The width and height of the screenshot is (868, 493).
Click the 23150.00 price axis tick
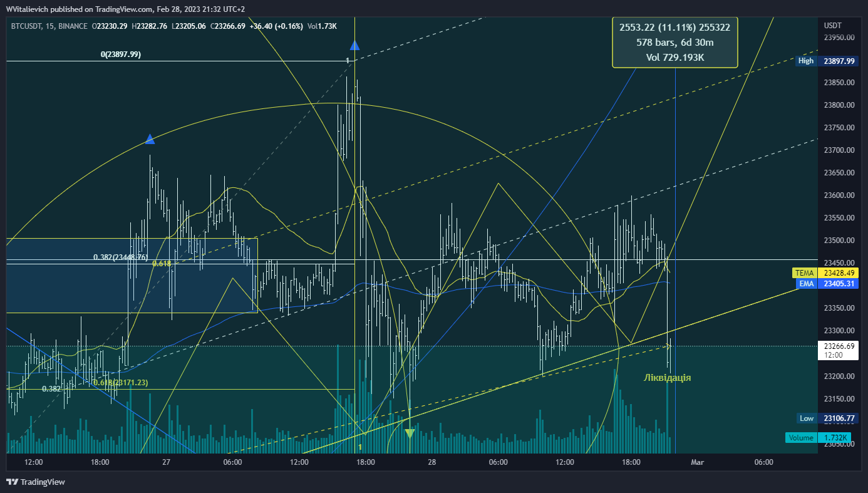click(x=839, y=399)
